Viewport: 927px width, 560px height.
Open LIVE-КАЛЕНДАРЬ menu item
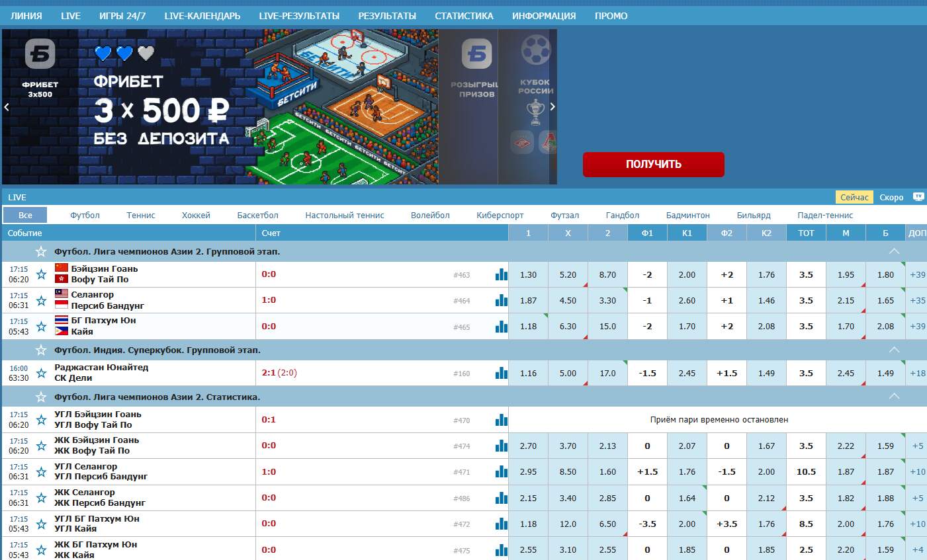click(202, 16)
